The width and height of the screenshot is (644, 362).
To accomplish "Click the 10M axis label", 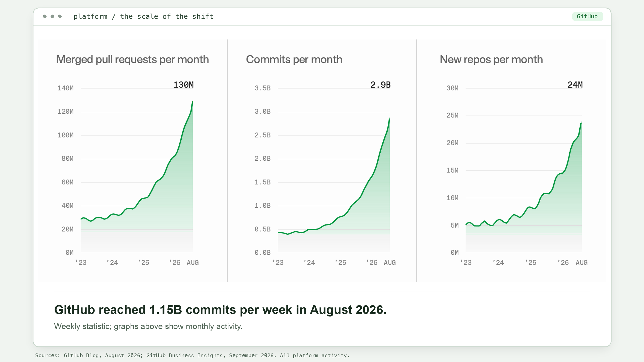I will tap(452, 198).
